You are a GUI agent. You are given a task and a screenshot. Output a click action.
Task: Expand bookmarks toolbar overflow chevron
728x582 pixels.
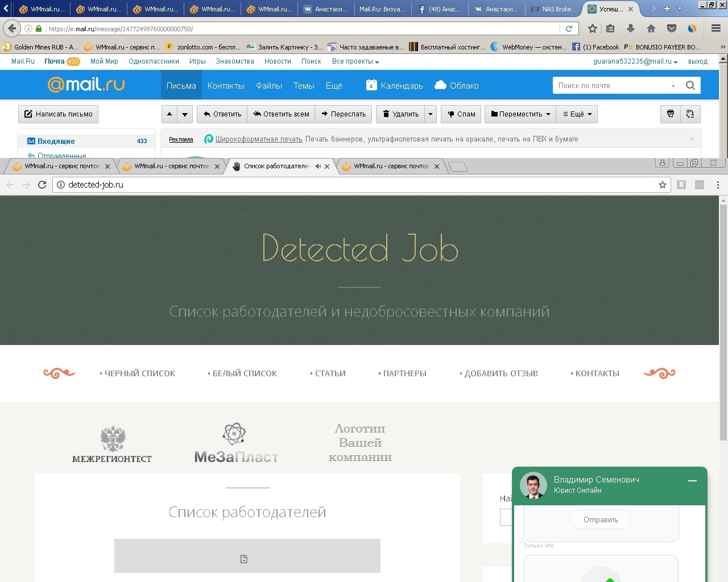coord(723,47)
